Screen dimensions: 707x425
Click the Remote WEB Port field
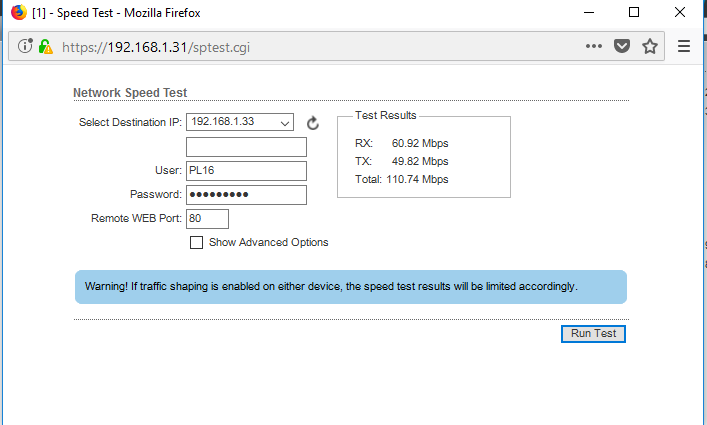208,218
